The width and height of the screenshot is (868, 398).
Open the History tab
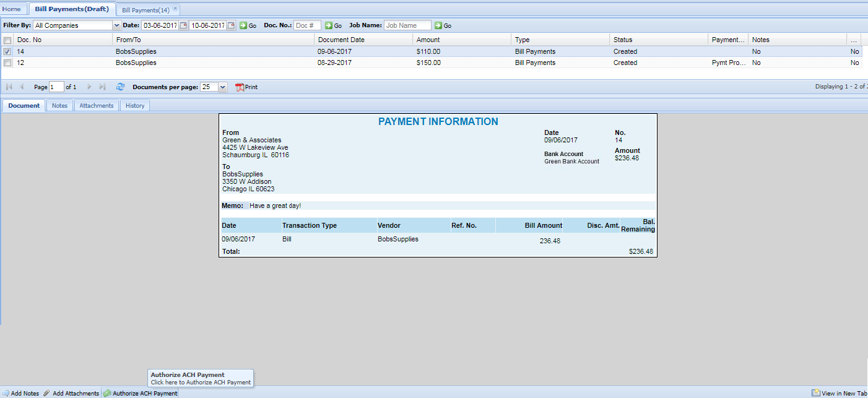click(x=134, y=106)
